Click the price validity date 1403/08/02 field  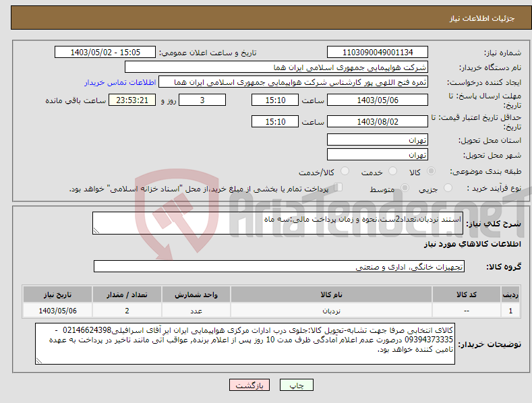click(x=378, y=121)
